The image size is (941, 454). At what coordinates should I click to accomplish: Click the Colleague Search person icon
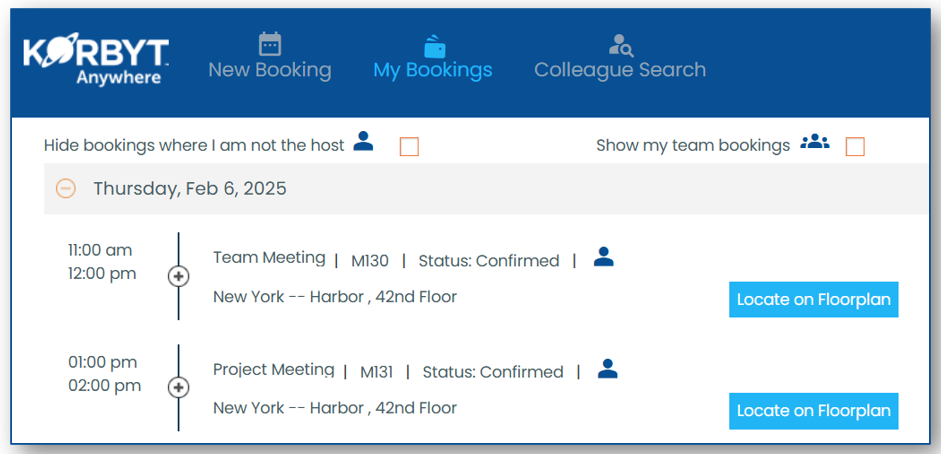coord(620,45)
